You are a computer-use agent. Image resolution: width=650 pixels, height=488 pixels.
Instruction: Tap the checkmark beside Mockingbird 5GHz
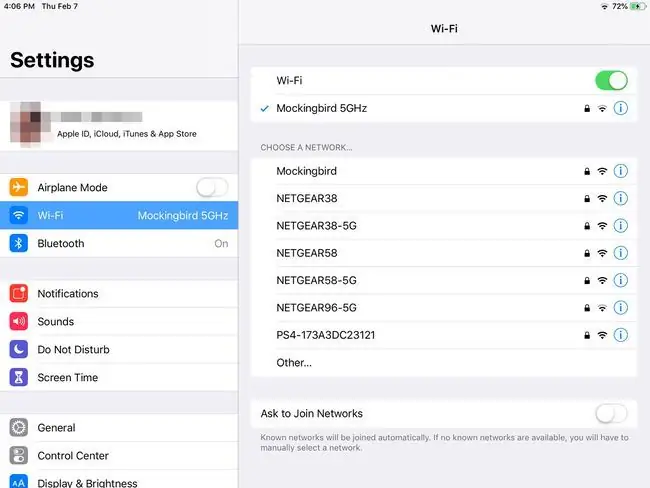264,109
